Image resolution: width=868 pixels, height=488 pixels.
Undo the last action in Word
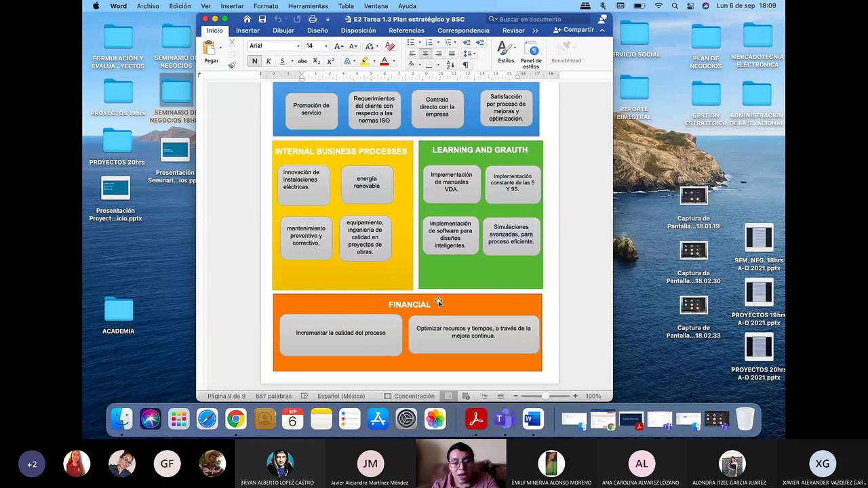point(278,19)
